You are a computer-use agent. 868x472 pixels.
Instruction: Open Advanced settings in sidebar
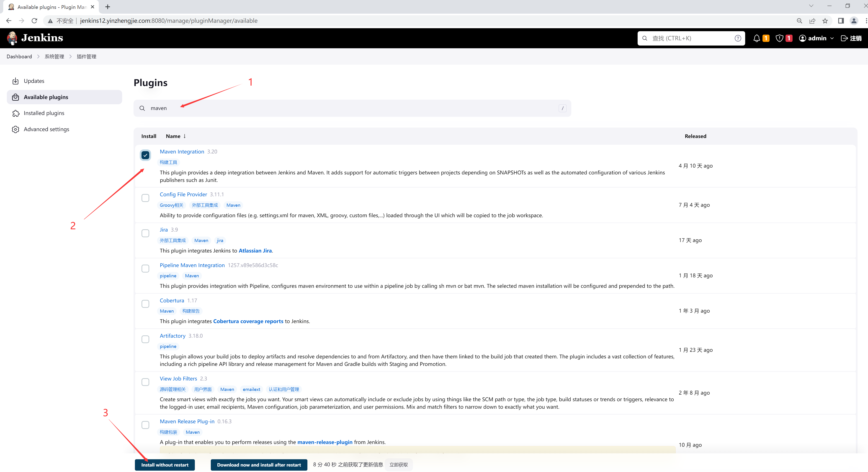point(46,129)
